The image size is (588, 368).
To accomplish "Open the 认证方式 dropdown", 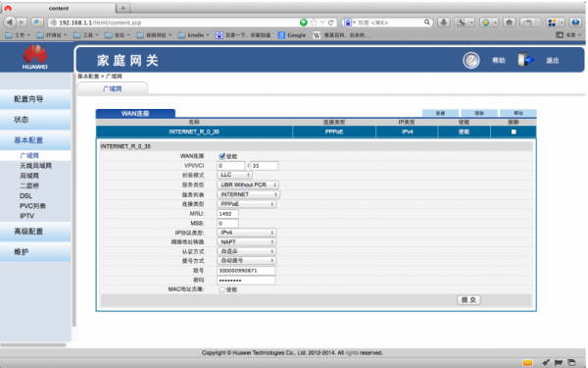I will (246, 251).
